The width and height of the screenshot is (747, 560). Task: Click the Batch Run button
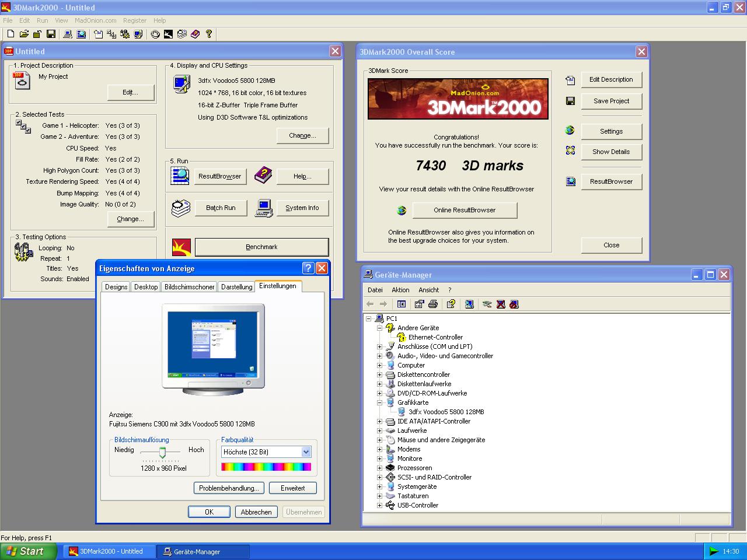221,208
